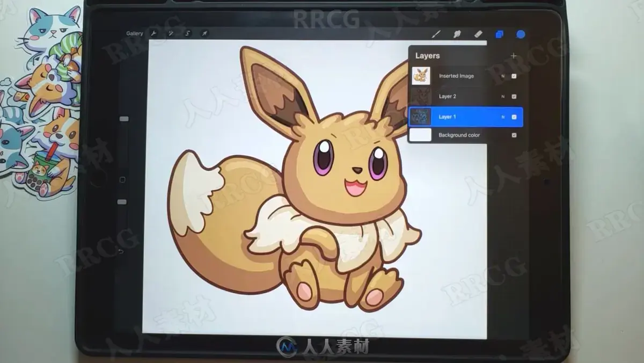Screen dimensions: 644x363
Task: Close the Layers panel via layers icon
Action: [x=500, y=34]
